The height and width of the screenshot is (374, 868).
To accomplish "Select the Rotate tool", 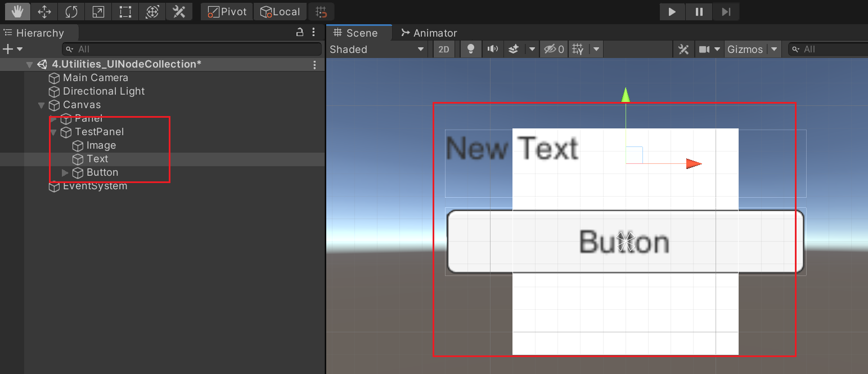I will tap(71, 11).
